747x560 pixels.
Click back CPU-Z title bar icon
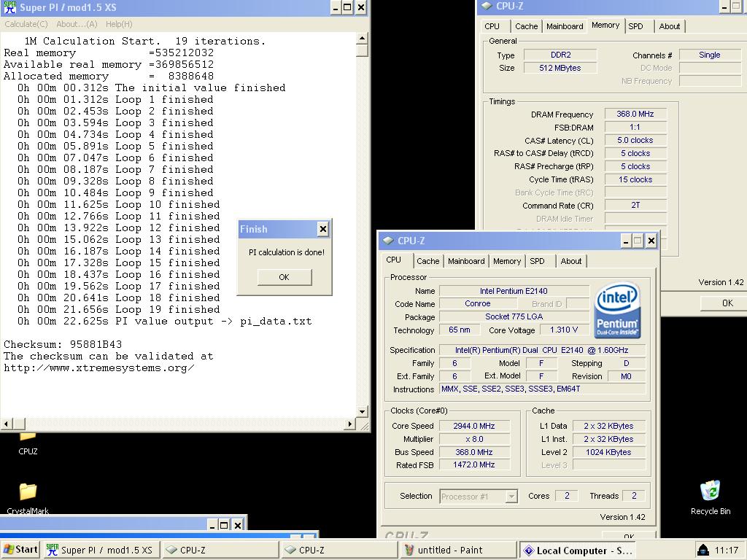[487, 6]
